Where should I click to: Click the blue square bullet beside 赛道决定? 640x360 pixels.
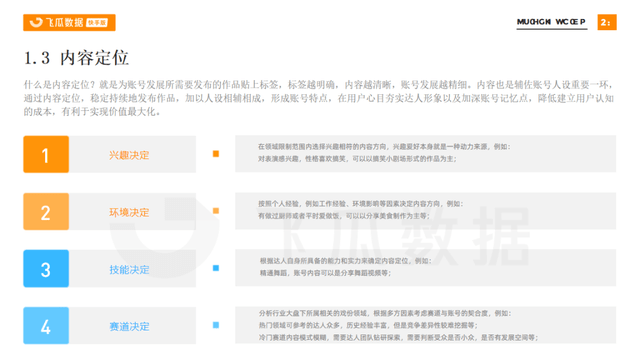tap(216, 325)
